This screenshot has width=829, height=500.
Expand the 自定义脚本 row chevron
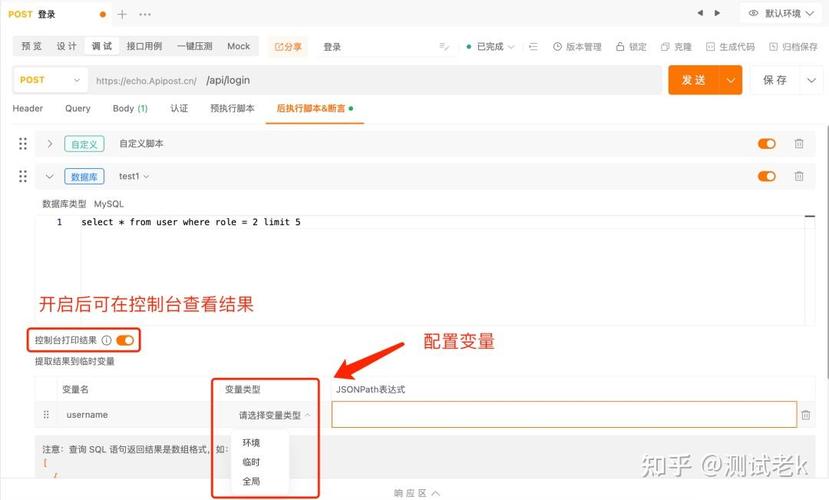point(50,143)
